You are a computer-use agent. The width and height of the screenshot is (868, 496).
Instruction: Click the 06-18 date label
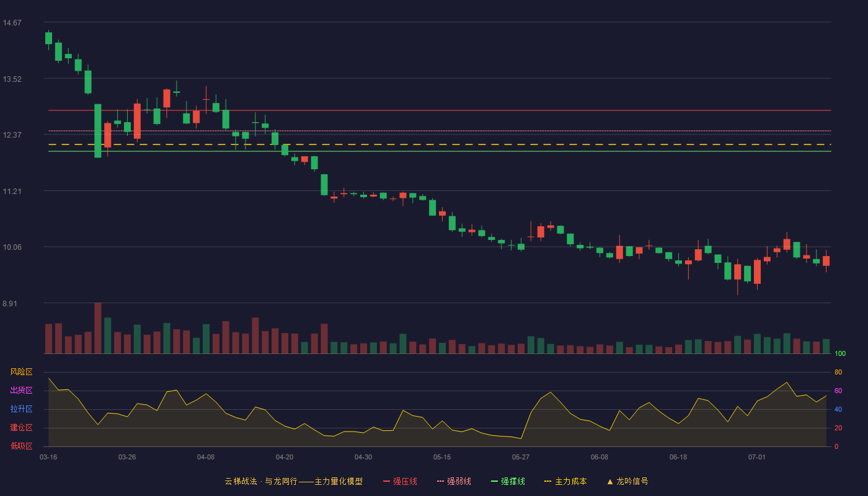(678, 457)
